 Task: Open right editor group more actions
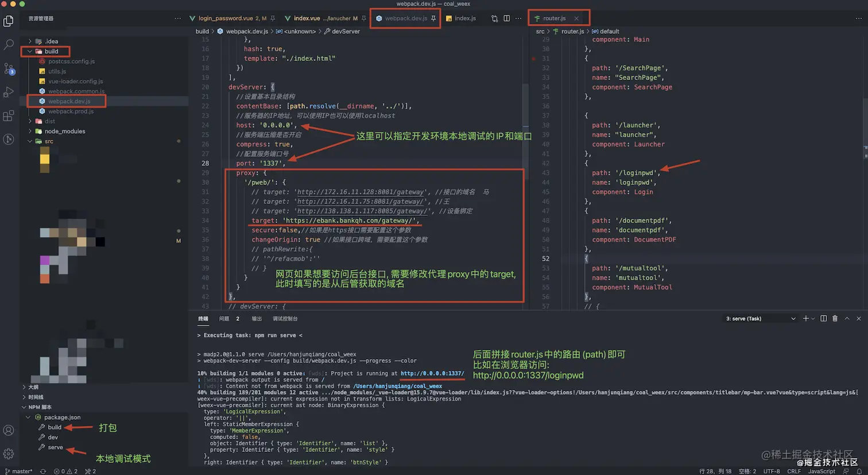[x=859, y=18]
